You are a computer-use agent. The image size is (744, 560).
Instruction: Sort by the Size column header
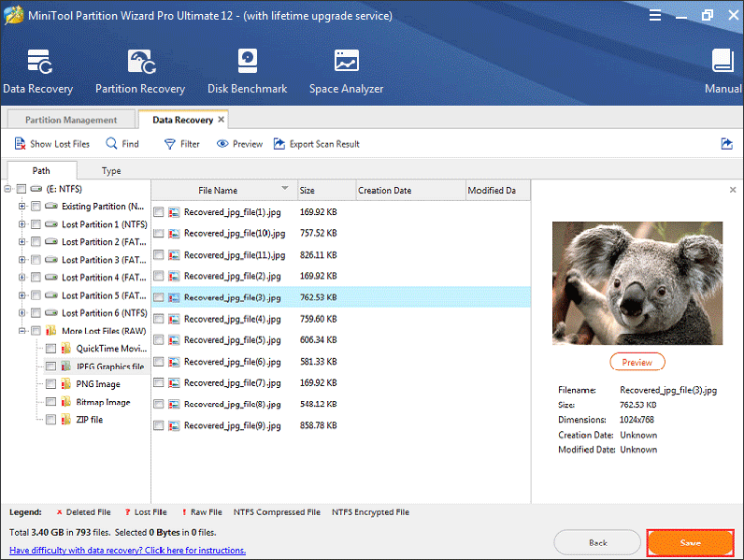(327, 191)
